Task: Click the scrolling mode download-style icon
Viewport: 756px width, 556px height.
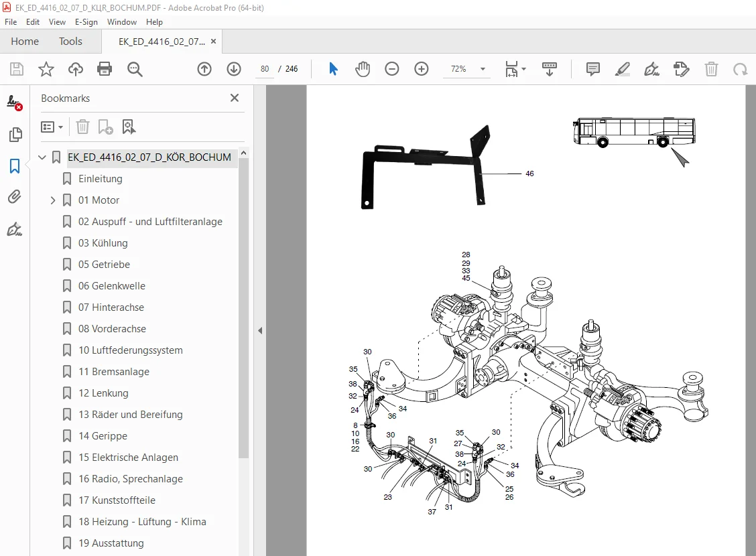Action: click(549, 69)
